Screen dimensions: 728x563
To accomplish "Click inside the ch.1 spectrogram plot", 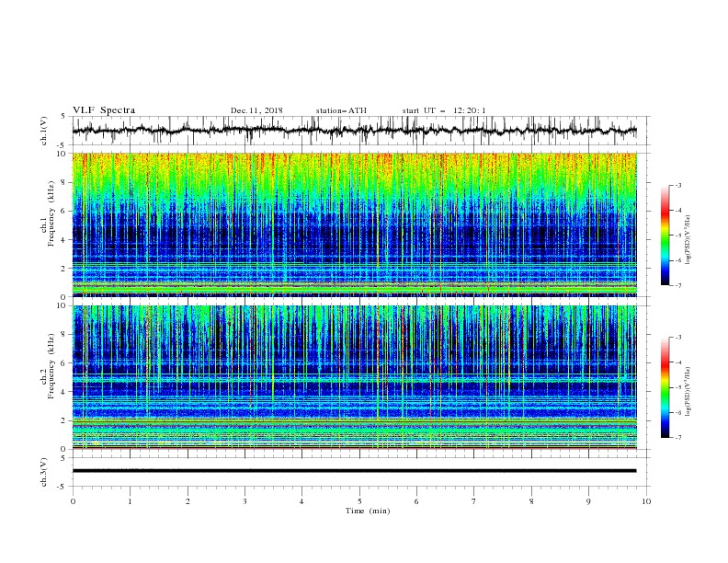I will (x=355, y=224).
